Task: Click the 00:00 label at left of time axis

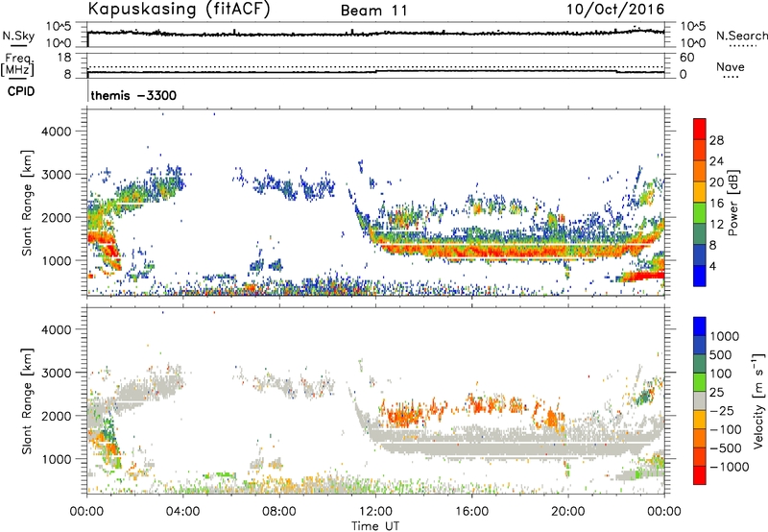Action: [x=86, y=512]
